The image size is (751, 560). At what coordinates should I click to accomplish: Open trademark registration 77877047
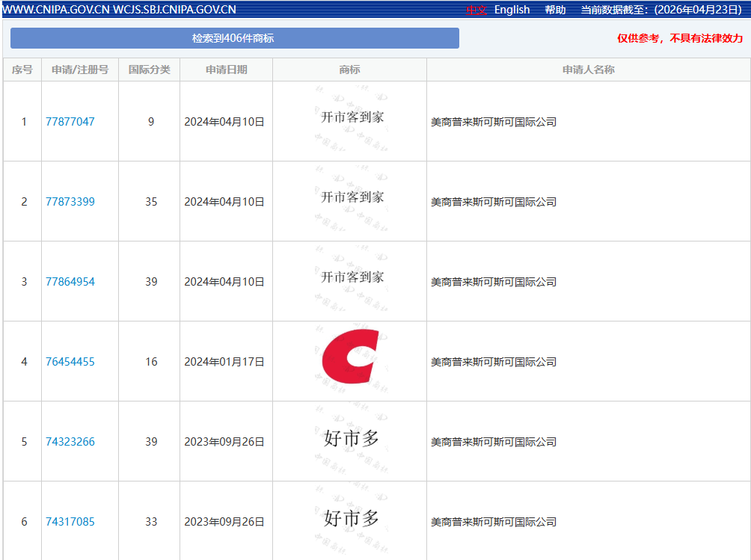pyautogui.click(x=70, y=122)
